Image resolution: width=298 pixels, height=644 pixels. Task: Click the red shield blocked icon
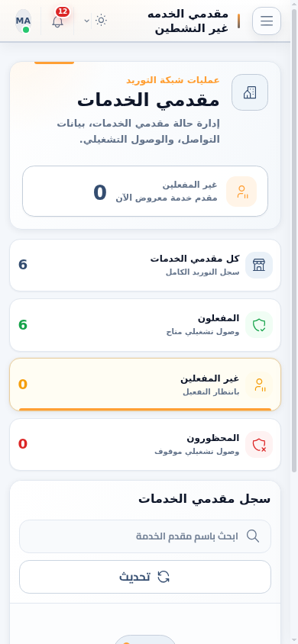coord(259,444)
